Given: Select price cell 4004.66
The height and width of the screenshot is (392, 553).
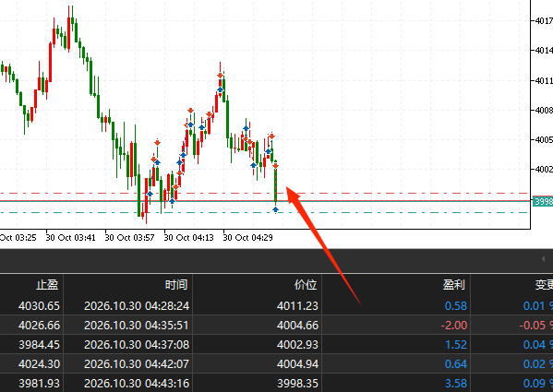Looking at the screenshot, I should pyautogui.click(x=297, y=325).
